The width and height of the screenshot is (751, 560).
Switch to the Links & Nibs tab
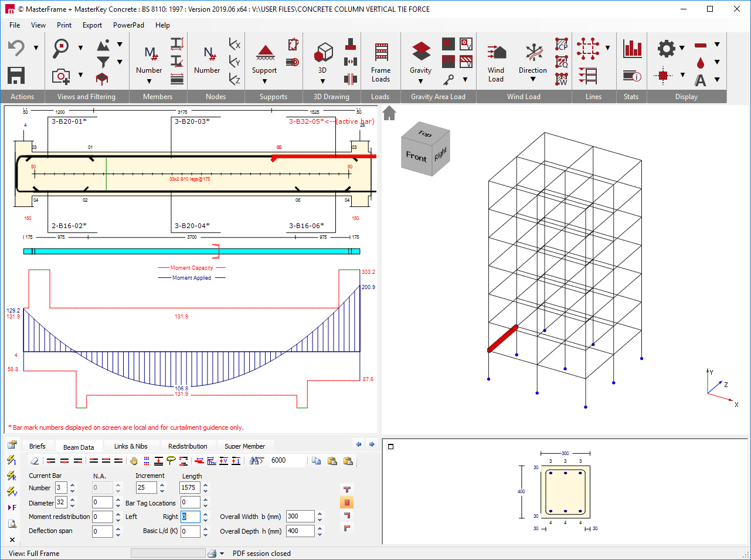click(x=131, y=446)
